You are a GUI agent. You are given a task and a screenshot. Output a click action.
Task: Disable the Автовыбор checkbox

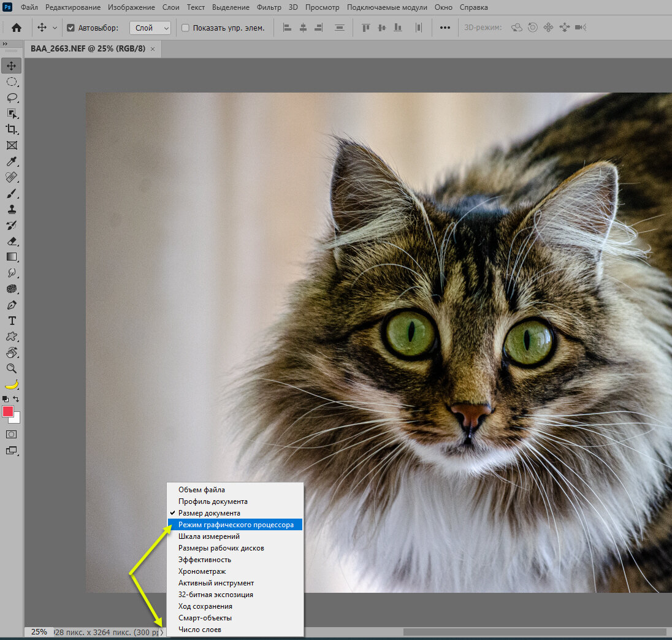(71, 28)
